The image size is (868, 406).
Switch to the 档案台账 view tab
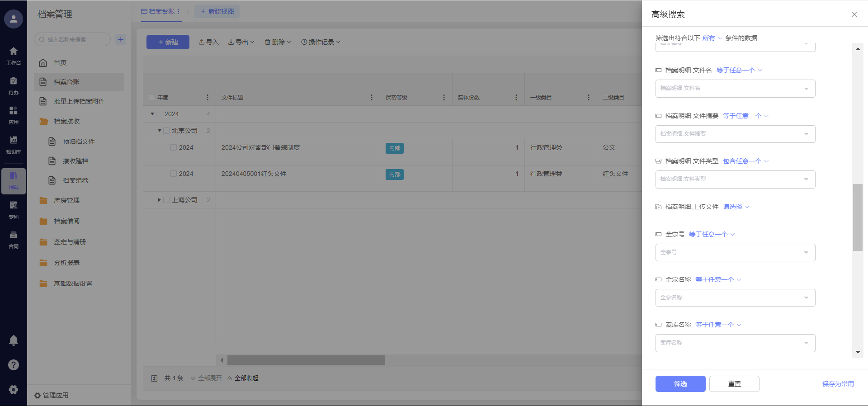[x=160, y=11]
